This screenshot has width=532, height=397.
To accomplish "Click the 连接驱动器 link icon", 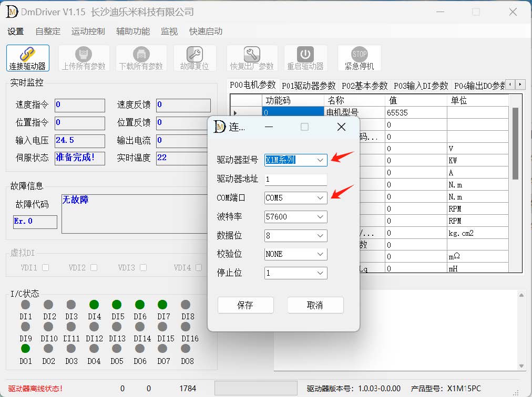I will click(x=27, y=54).
